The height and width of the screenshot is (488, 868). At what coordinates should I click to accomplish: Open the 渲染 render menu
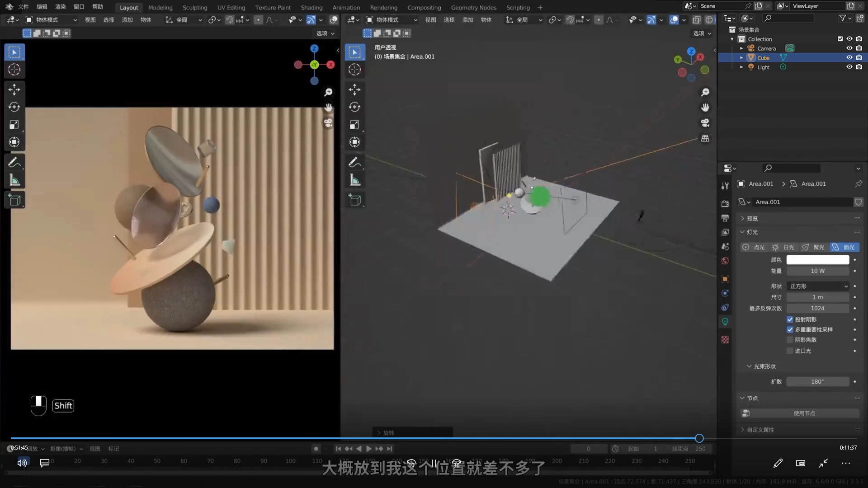click(60, 7)
